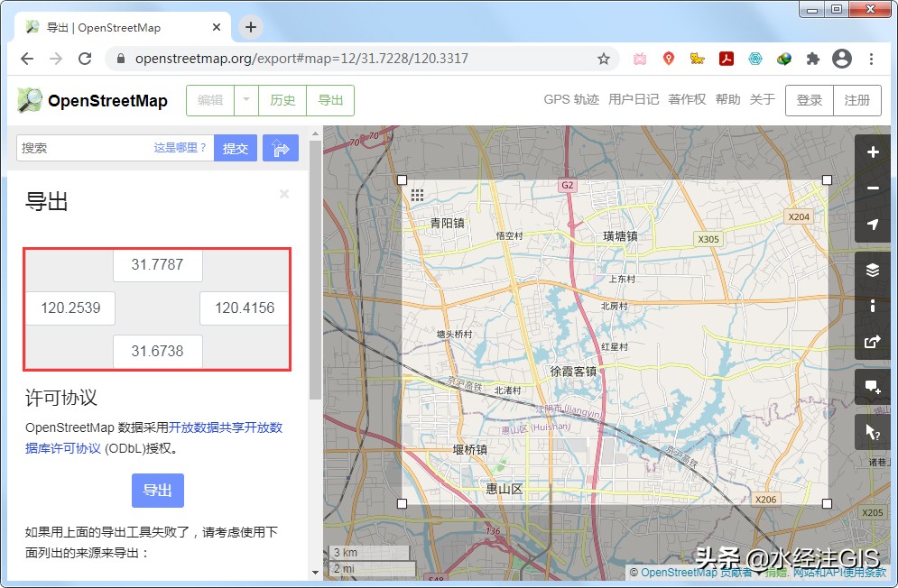Click the bottom-left selection box handle
898x588 pixels.
point(402,503)
